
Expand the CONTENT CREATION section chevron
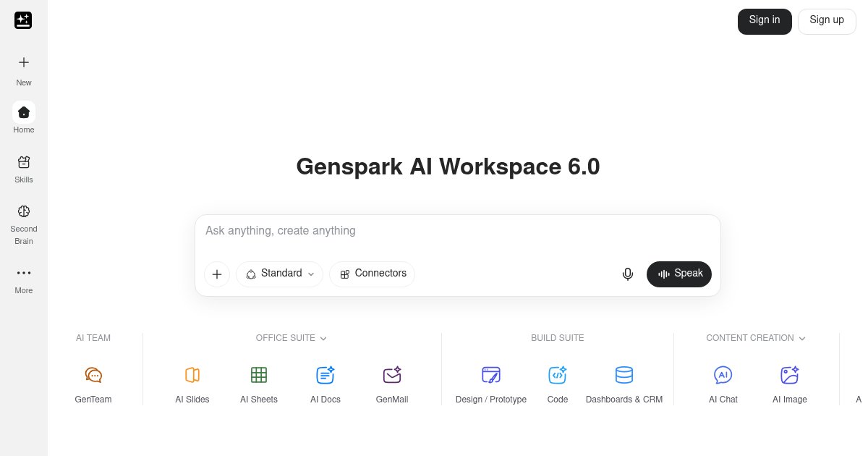click(x=801, y=338)
